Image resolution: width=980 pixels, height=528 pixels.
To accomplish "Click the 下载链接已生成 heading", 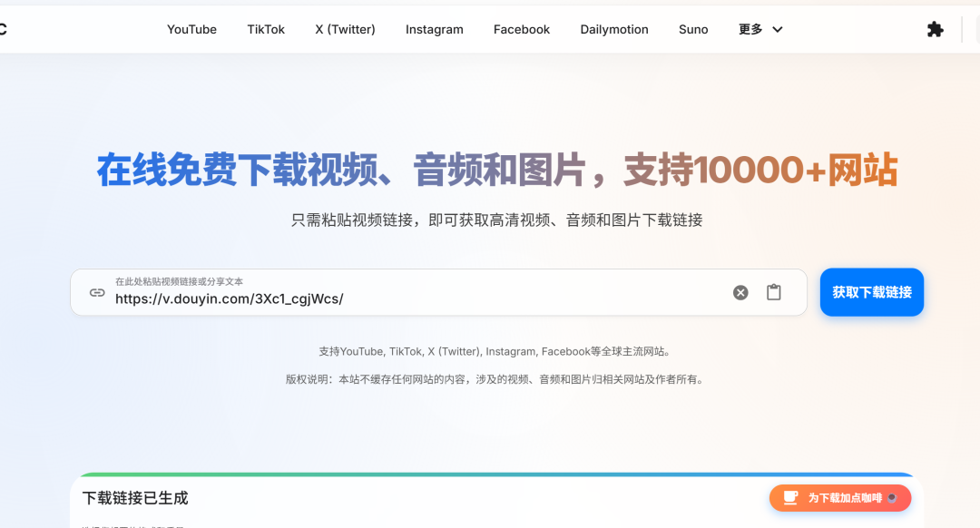I will (x=135, y=498).
